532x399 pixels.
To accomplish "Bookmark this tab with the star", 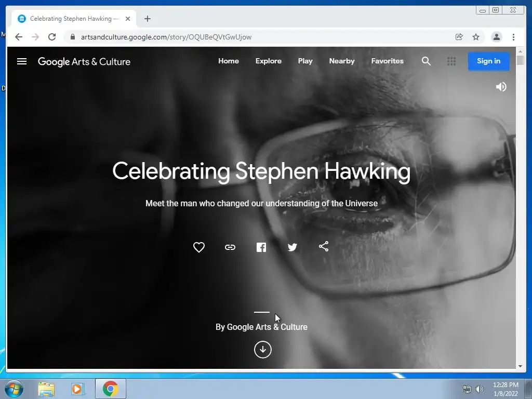I will pyautogui.click(x=476, y=37).
